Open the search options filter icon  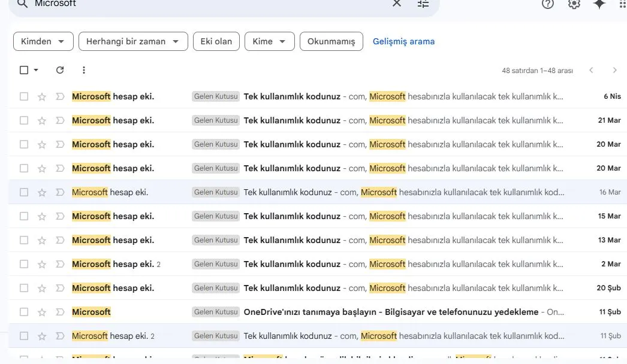pos(423,4)
